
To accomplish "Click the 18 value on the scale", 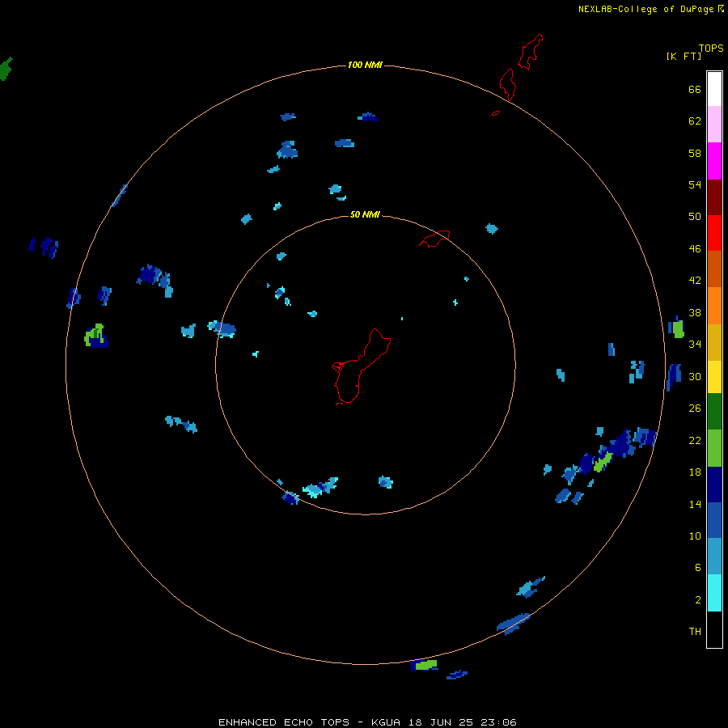I will pos(695,472).
